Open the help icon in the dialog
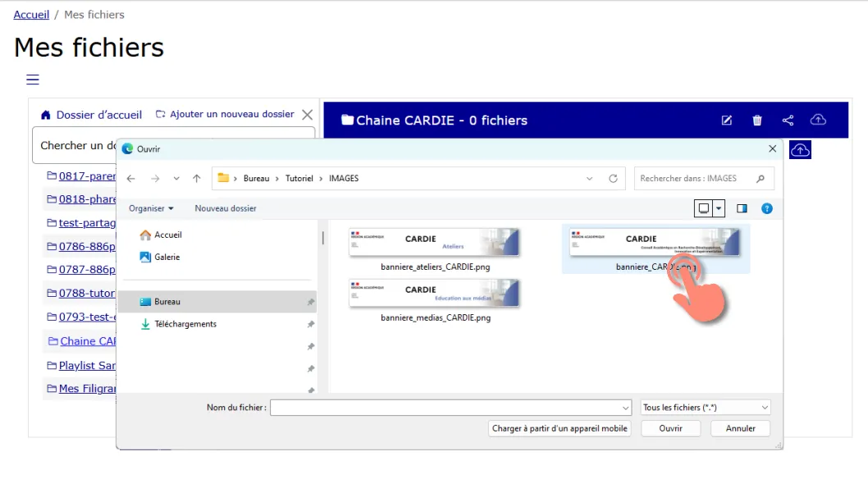Screen dimensions: 868x488 point(767,208)
